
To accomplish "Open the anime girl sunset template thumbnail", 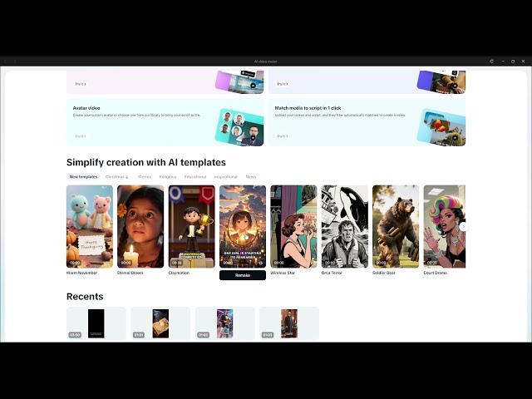I will point(243,226).
